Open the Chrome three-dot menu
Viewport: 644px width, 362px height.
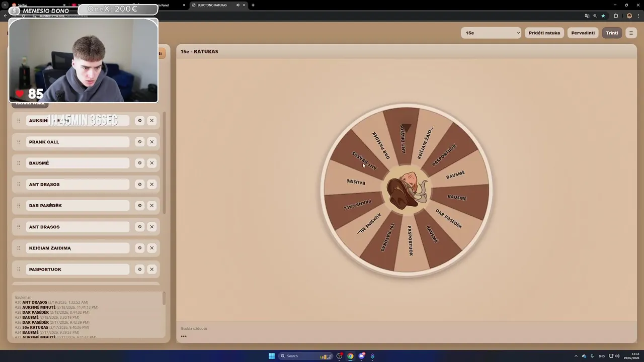tap(638, 16)
